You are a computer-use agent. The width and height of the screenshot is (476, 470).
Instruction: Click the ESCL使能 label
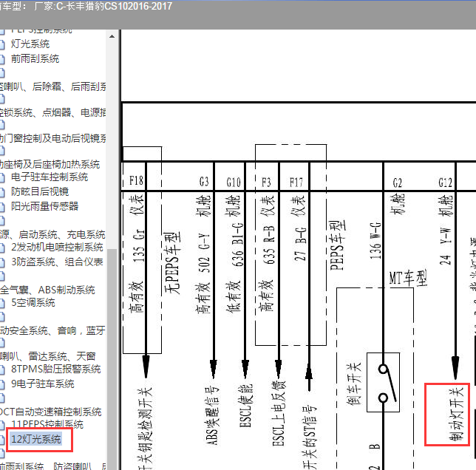246,406
